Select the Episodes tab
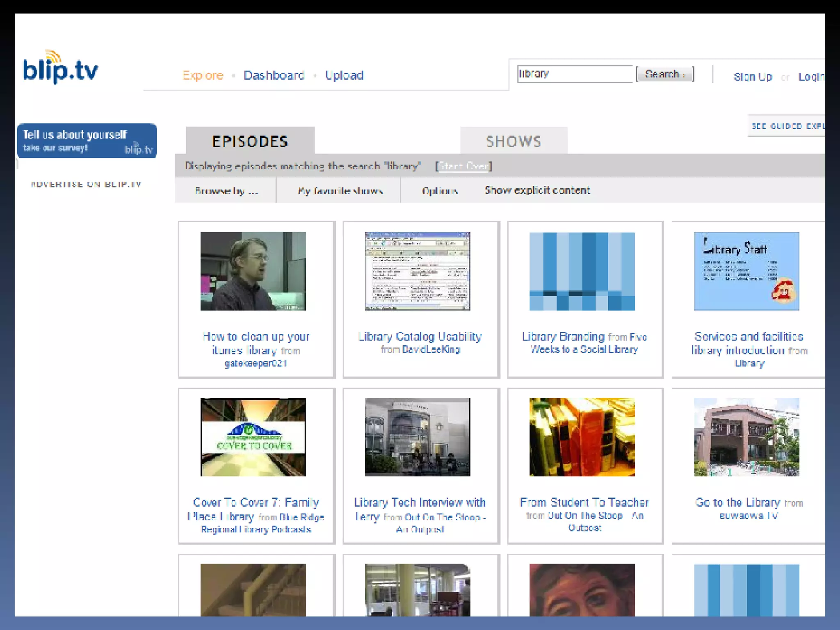The height and width of the screenshot is (630, 840). pyautogui.click(x=250, y=141)
